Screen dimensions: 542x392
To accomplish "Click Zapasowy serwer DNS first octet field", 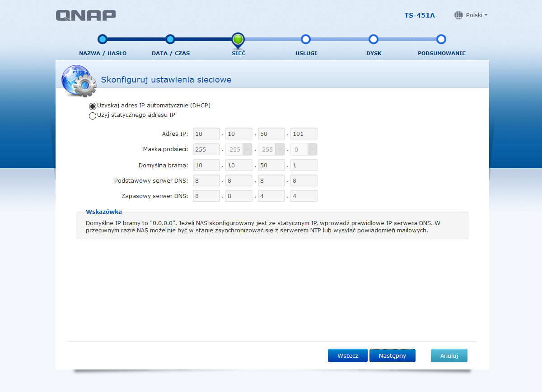I will [x=206, y=196].
